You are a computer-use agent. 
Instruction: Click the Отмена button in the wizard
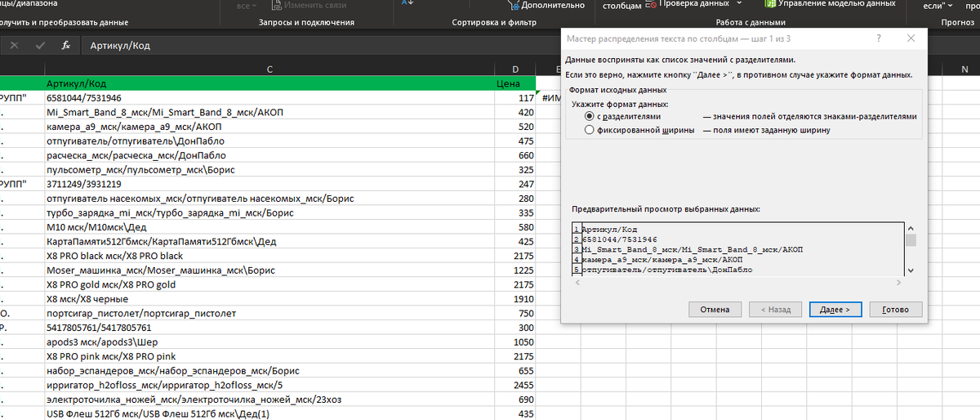[715, 310]
